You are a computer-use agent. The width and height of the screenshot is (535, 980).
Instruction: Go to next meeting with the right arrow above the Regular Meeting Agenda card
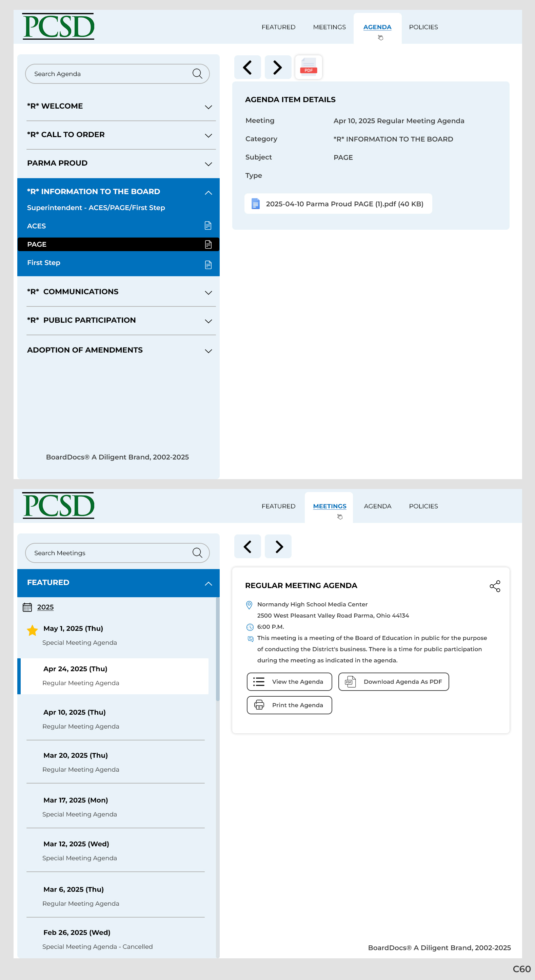(278, 546)
